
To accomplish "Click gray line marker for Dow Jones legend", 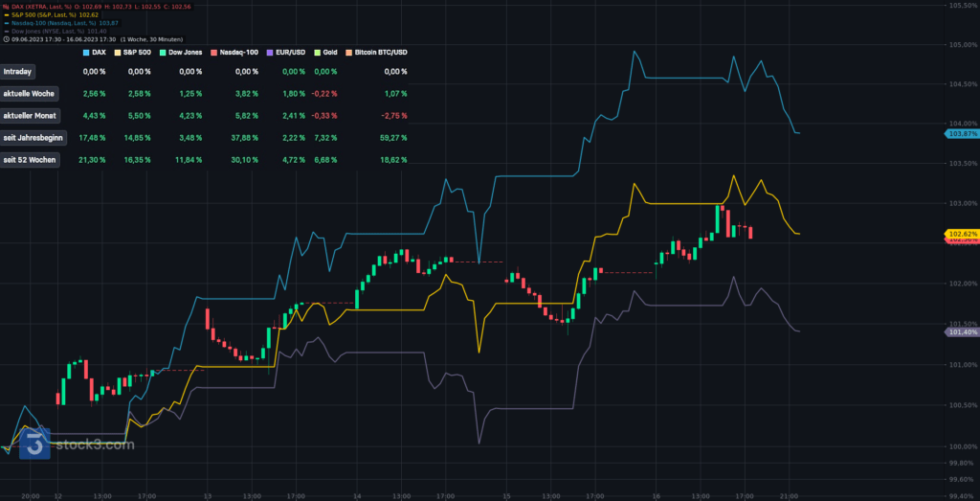I will click(6, 31).
